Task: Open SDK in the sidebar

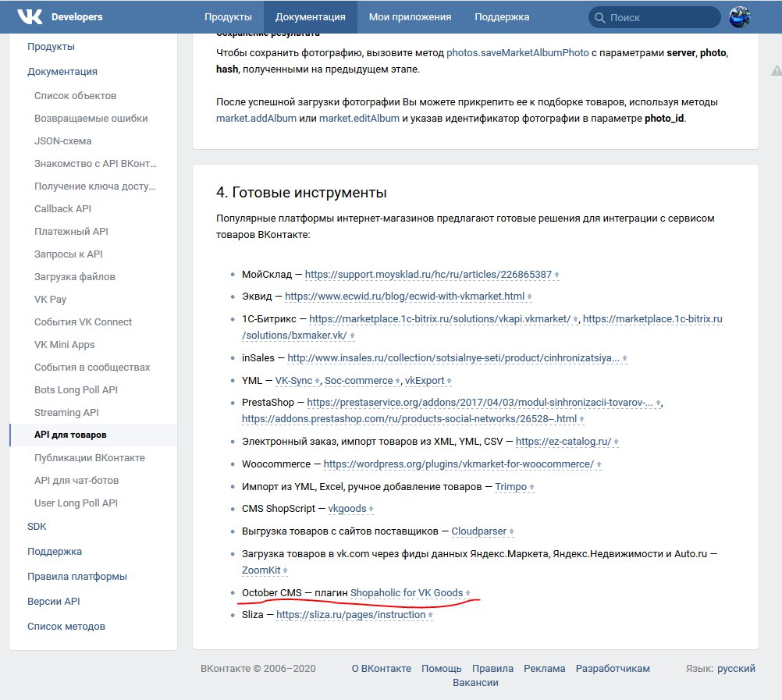Action: point(37,526)
